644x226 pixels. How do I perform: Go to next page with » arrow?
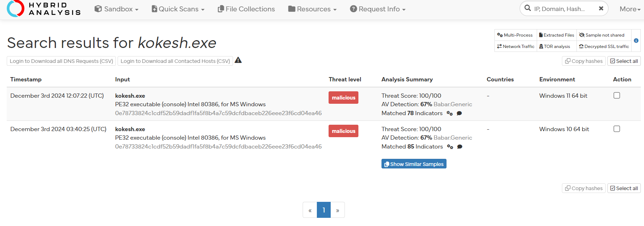tap(337, 210)
